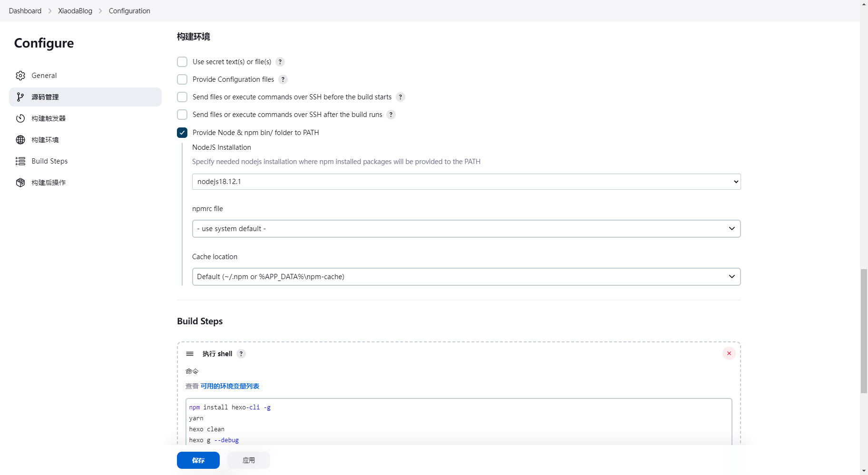Go to XiaodaBlog breadcrumb
The image size is (868, 475).
pyautogui.click(x=75, y=11)
